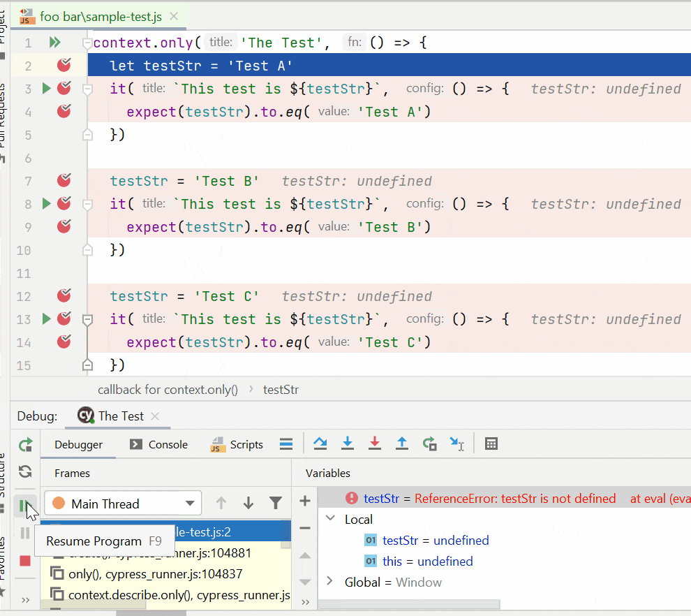The image size is (691, 616).
Task: Run test arrow on line 3
Action: pyautogui.click(x=46, y=88)
